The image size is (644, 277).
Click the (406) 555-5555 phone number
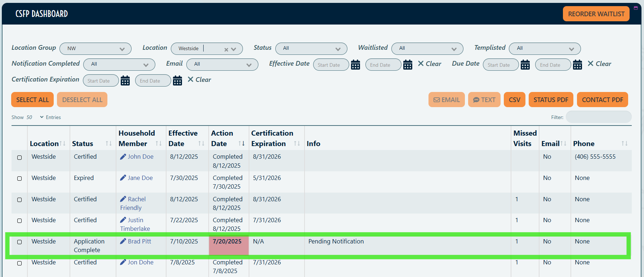click(595, 157)
